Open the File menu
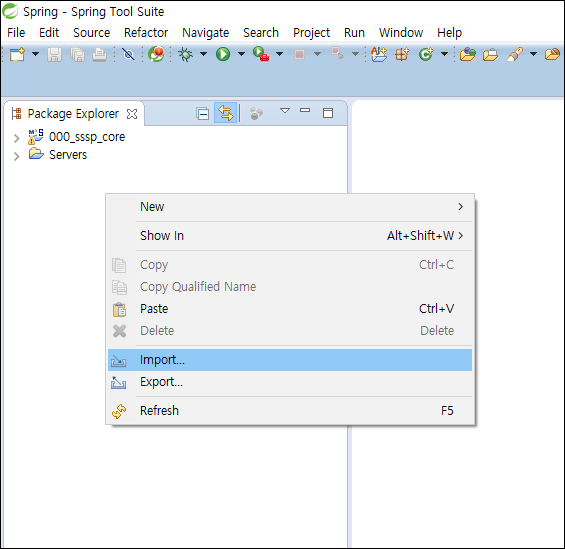The image size is (565, 549). point(16,33)
